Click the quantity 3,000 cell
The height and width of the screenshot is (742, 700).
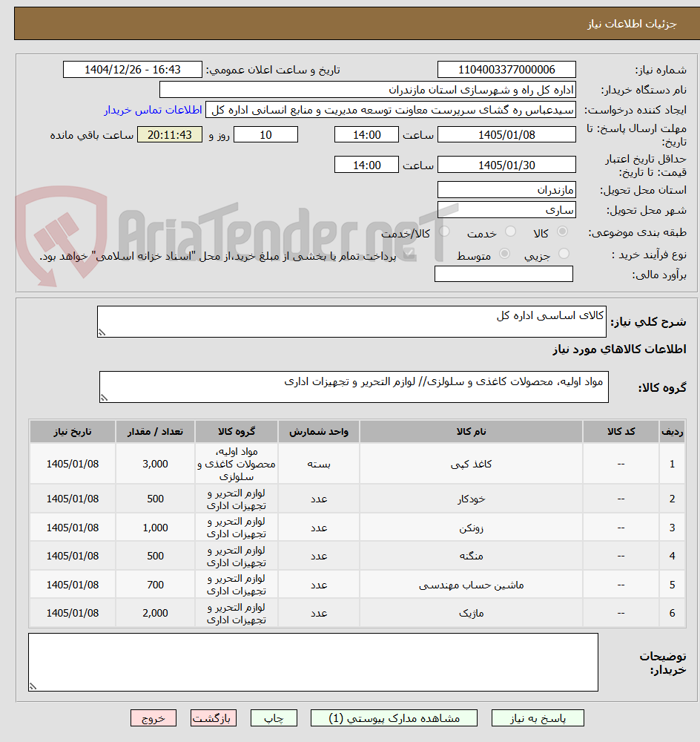[x=155, y=464]
